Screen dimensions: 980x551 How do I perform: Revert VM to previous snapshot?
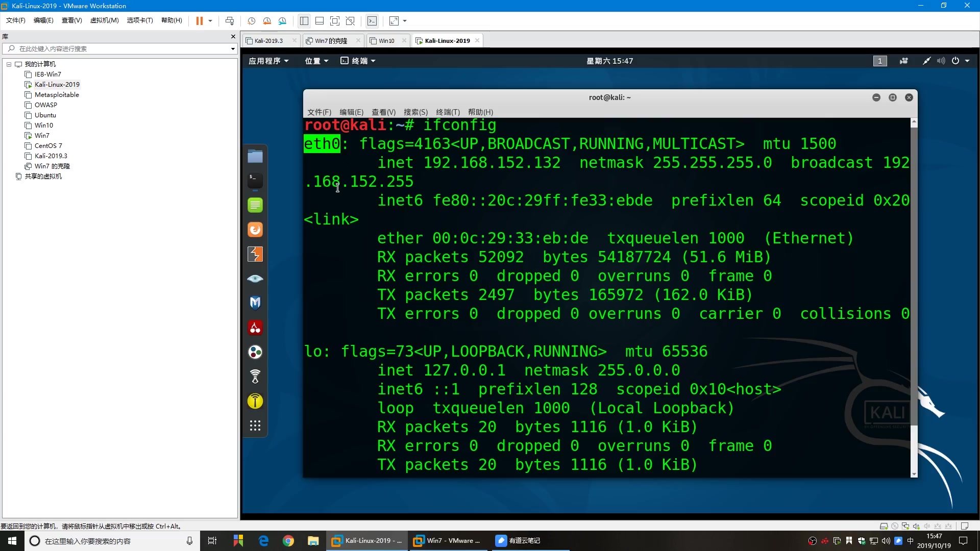(267, 21)
